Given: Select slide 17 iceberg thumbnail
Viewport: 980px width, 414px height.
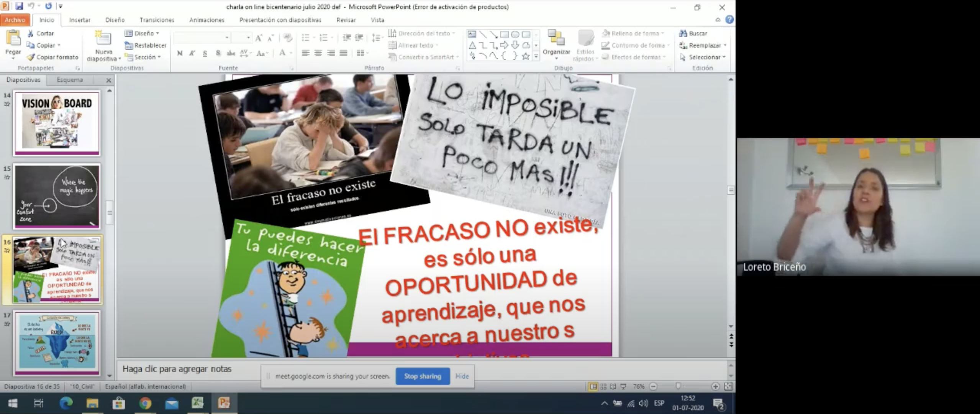Looking at the screenshot, I should pyautogui.click(x=57, y=343).
